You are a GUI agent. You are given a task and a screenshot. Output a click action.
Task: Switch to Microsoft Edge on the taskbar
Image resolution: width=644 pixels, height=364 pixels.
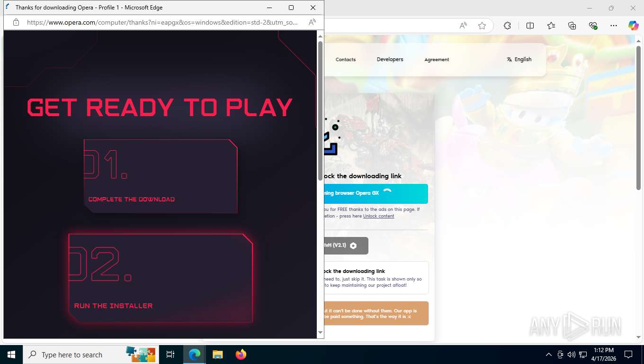click(194, 355)
